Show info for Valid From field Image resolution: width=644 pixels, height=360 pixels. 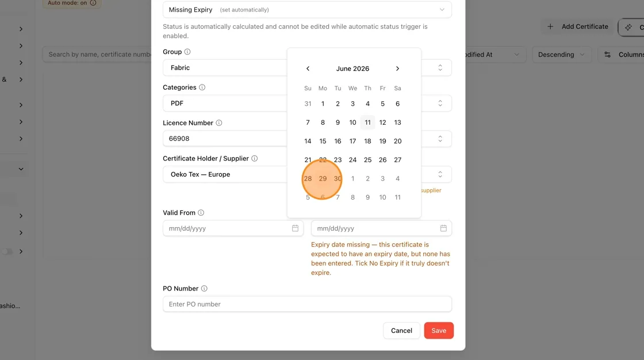pos(201,212)
